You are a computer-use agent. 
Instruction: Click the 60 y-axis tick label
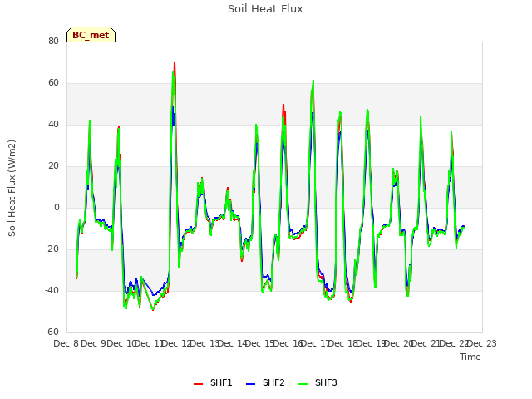tap(53, 83)
